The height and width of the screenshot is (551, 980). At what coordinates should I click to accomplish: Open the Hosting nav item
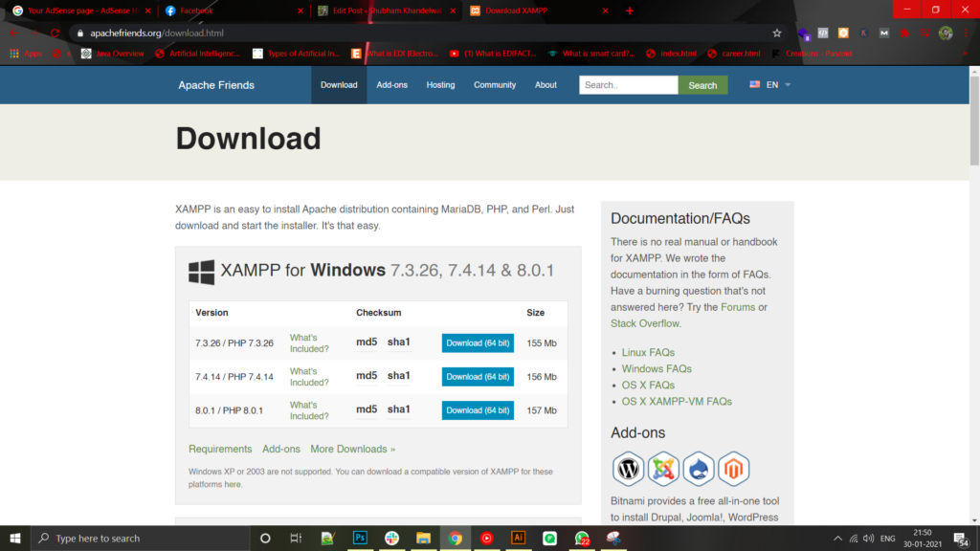pyautogui.click(x=440, y=85)
